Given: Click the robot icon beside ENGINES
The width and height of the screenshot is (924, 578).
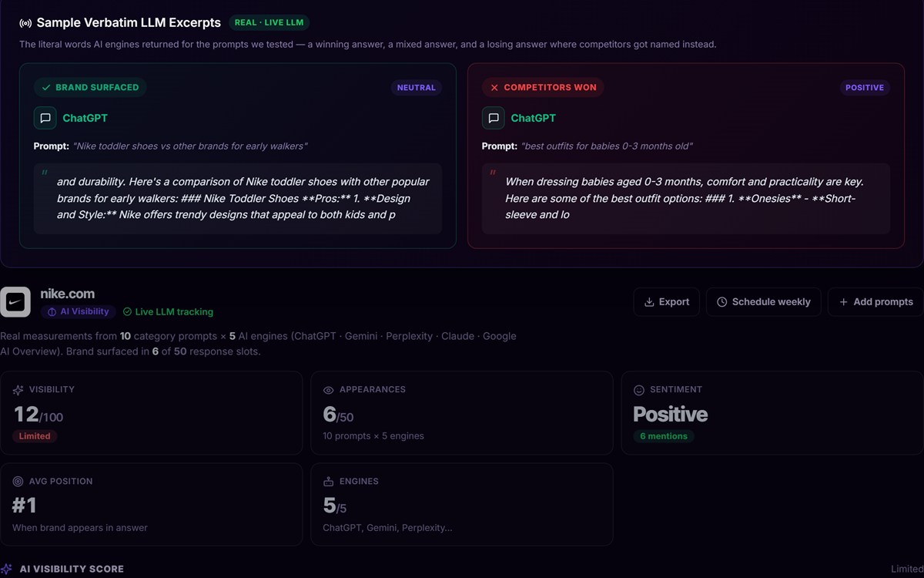Looking at the screenshot, I should coord(328,482).
